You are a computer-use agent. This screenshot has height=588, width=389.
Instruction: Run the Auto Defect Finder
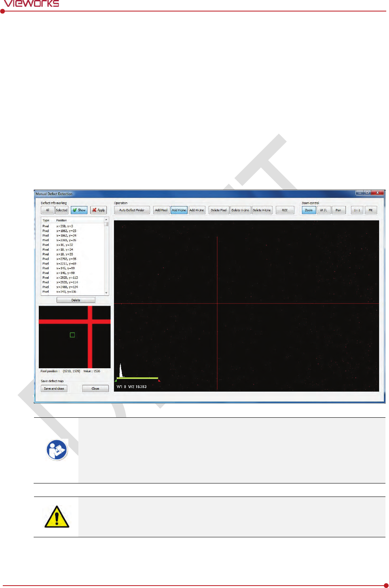(132, 210)
